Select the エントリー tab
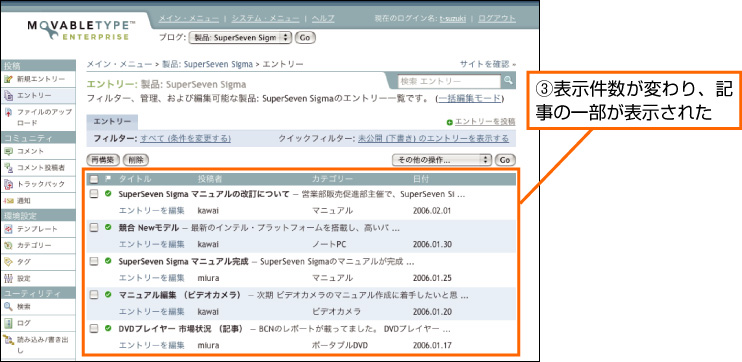Viewport: 742px width, 362px height. (112, 122)
